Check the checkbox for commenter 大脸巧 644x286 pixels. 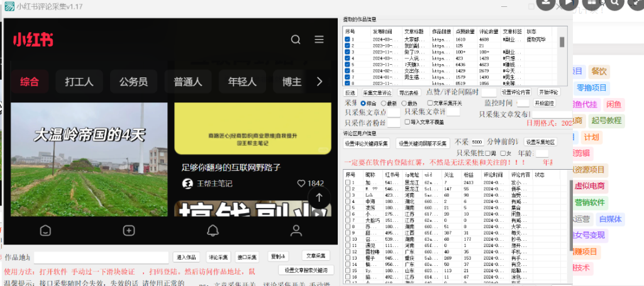(x=347, y=220)
